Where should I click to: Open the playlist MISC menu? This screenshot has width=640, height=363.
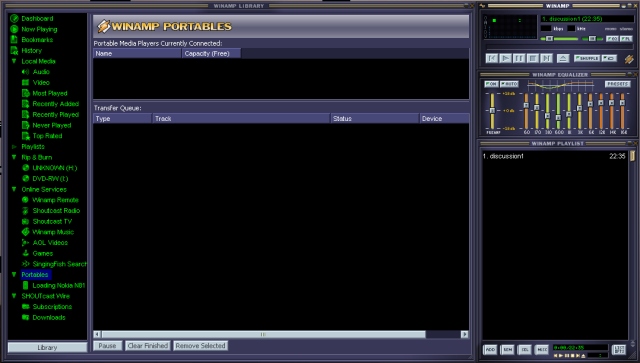pyautogui.click(x=542, y=350)
